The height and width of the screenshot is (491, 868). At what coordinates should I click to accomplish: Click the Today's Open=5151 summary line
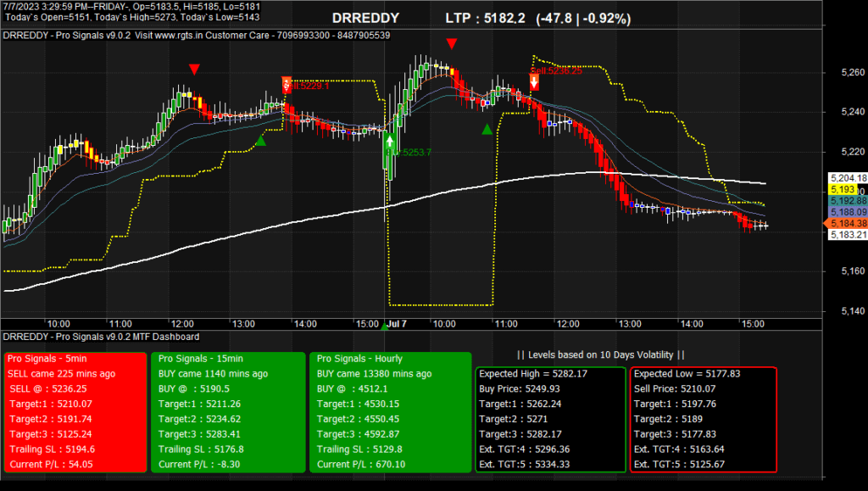(132, 17)
